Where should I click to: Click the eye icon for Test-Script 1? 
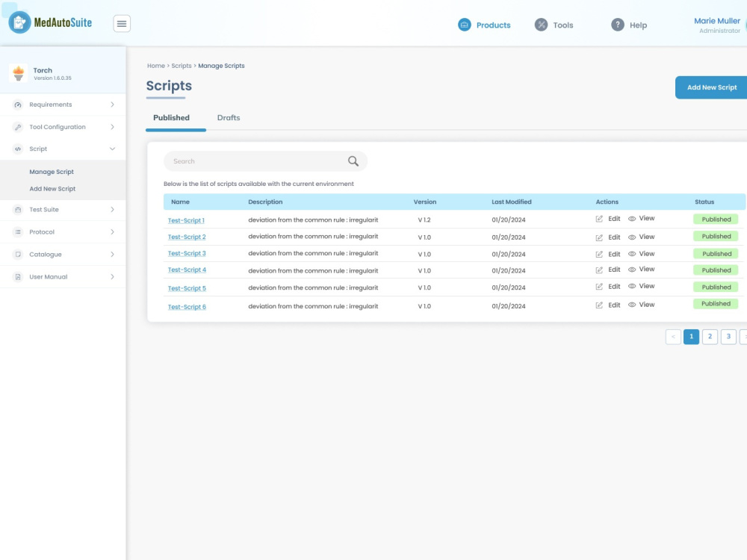(x=632, y=219)
